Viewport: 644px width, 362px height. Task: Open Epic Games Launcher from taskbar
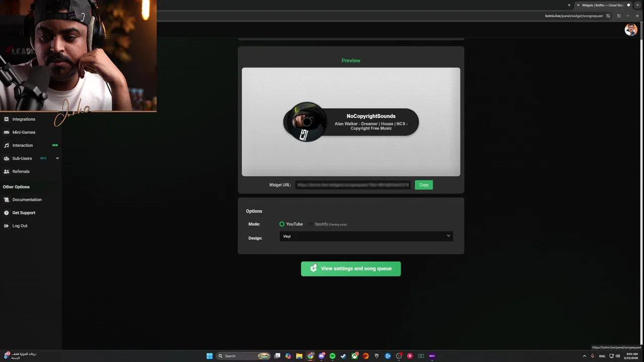377,356
